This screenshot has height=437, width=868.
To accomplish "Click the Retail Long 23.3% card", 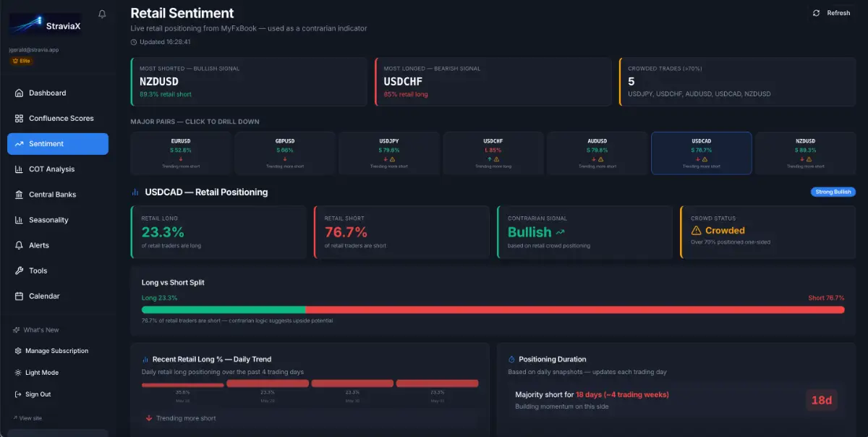I will coord(218,232).
